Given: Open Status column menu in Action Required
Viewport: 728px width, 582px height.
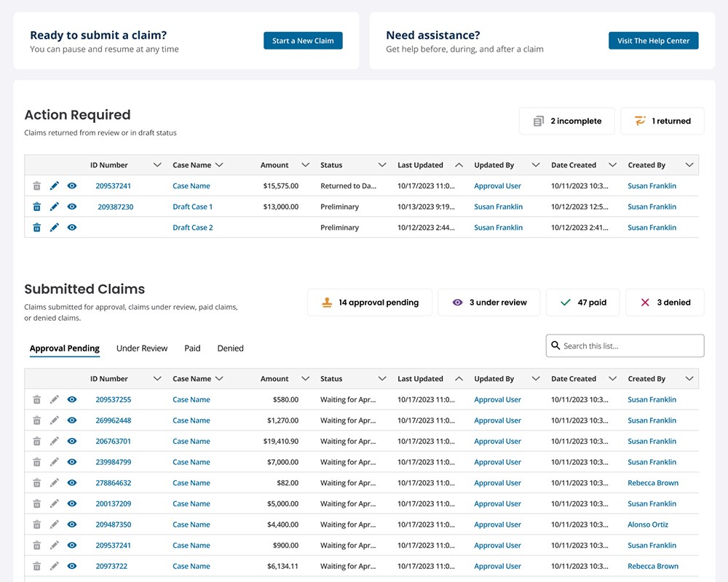Looking at the screenshot, I should (x=382, y=164).
